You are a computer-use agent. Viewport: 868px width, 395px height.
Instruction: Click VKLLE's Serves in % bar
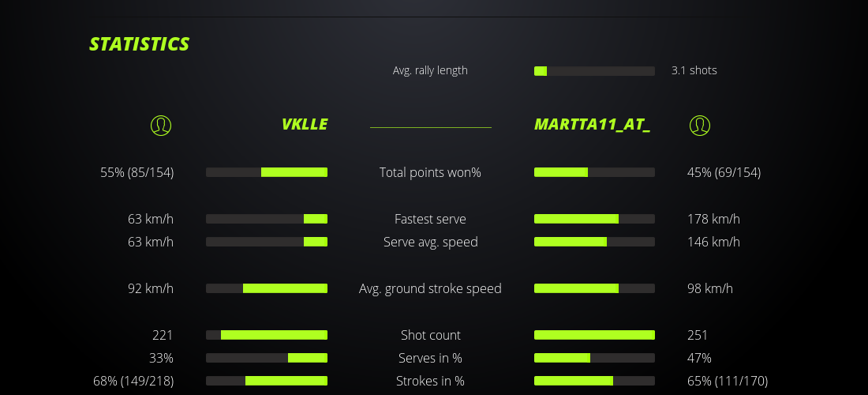click(x=267, y=358)
